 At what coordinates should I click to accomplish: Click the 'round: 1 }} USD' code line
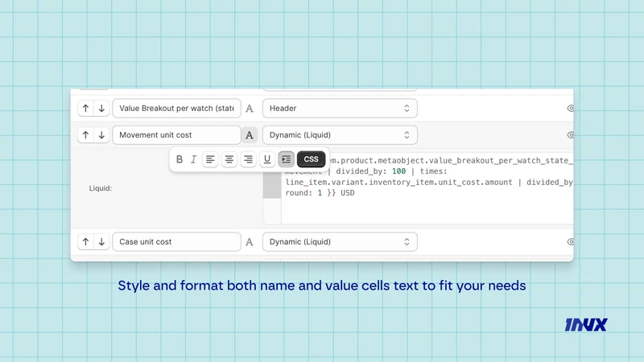click(320, 193)
